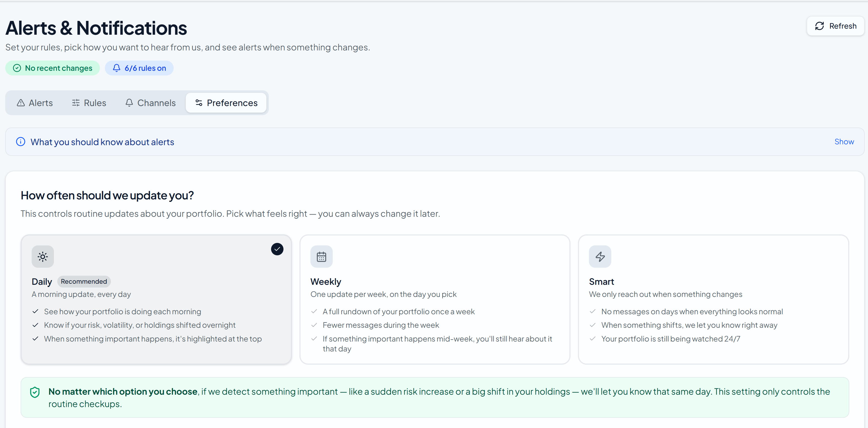Screen dimensions: 868x428
Task: Select the Preferences tab
Action: click(x=226, y=103)
